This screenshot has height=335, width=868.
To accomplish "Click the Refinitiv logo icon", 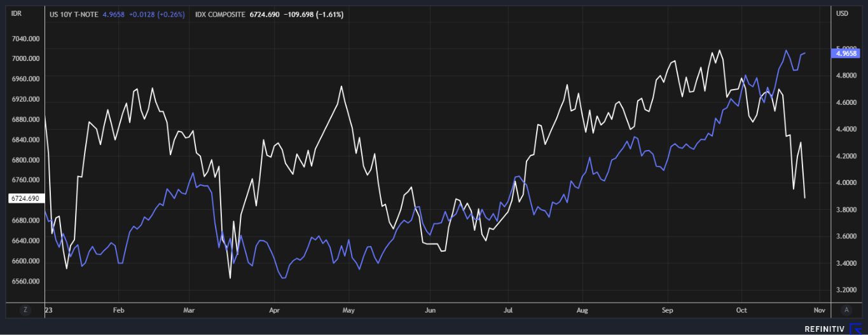I will (x=856, y=329).
